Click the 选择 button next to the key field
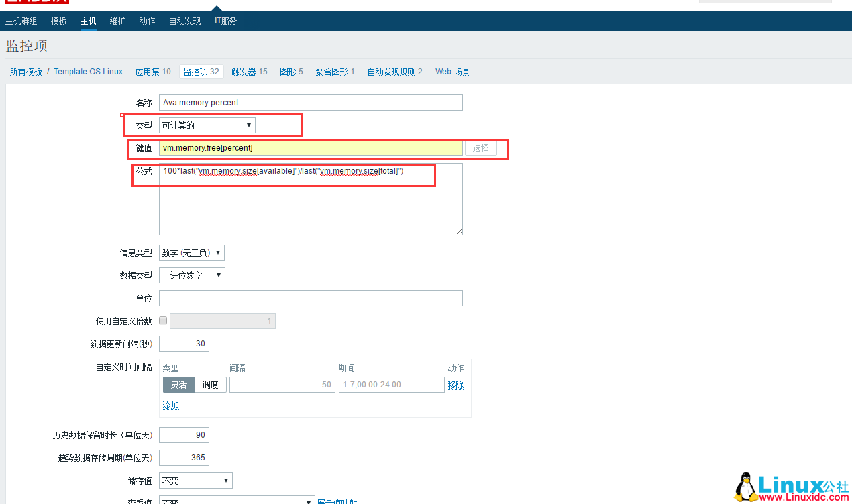 click(480, 147)
